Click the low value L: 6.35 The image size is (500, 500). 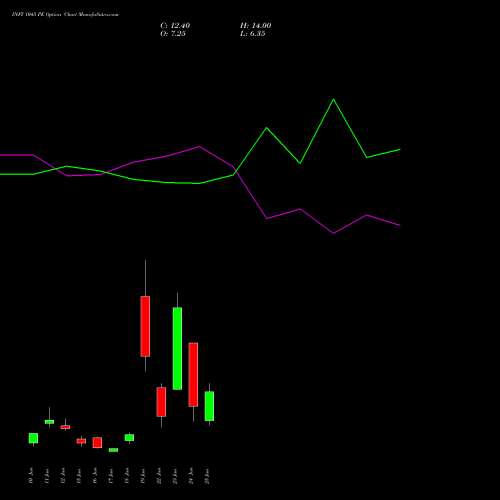click(x=253, y=34)
